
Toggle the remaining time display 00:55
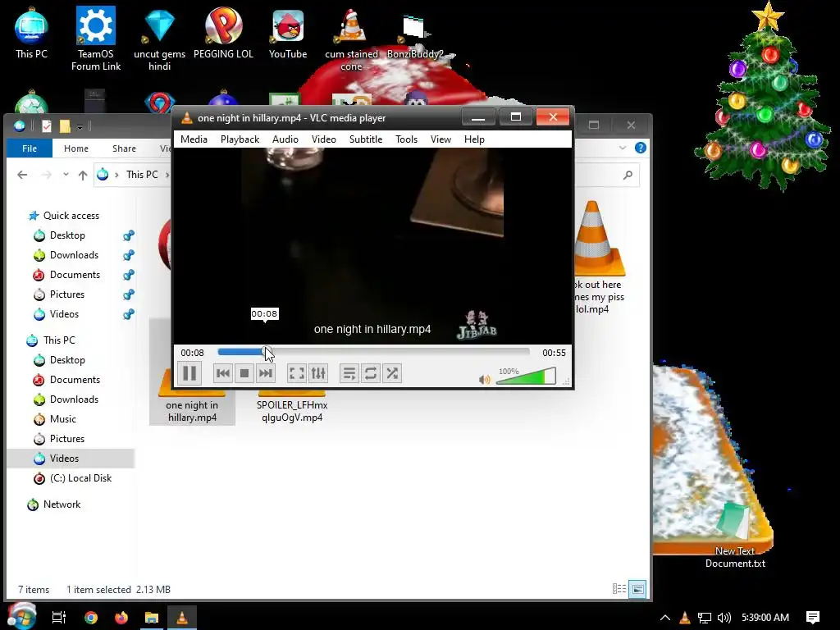[554, 353]
